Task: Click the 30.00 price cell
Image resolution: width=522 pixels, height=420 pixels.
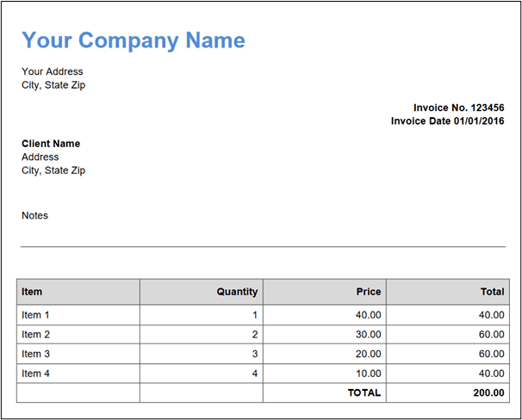Action: click(x=369, y=334)
